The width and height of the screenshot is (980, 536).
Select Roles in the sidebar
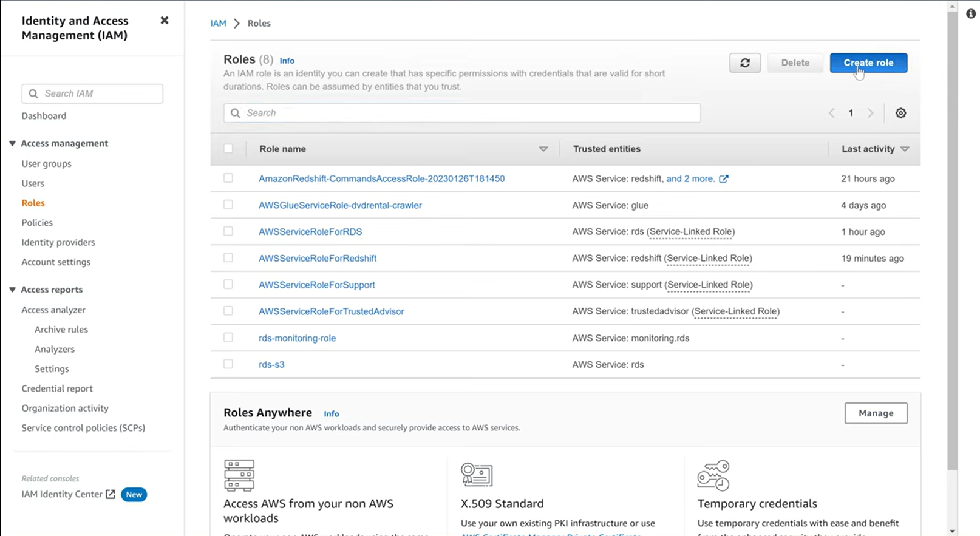(33, 203)
